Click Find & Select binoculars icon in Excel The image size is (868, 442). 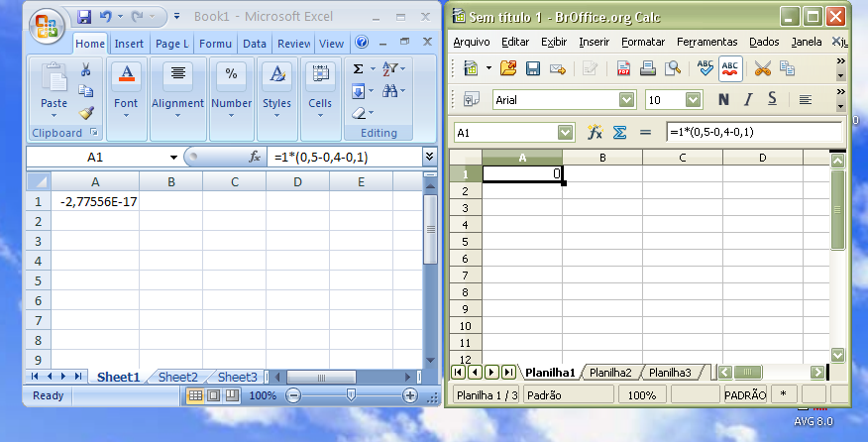tap(390, 91)
